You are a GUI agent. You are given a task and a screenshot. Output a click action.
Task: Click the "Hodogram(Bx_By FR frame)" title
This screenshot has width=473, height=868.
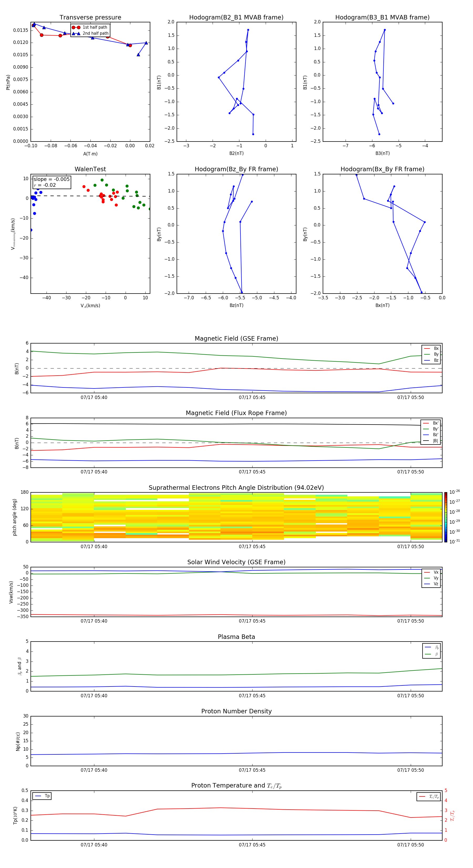[382, 169]
